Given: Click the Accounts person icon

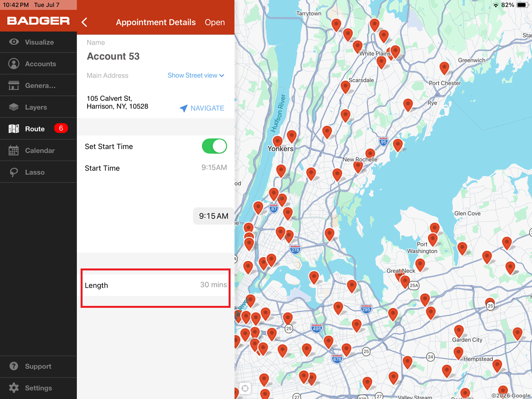Looking at the screenshot, I should click(x=14, y=64).
